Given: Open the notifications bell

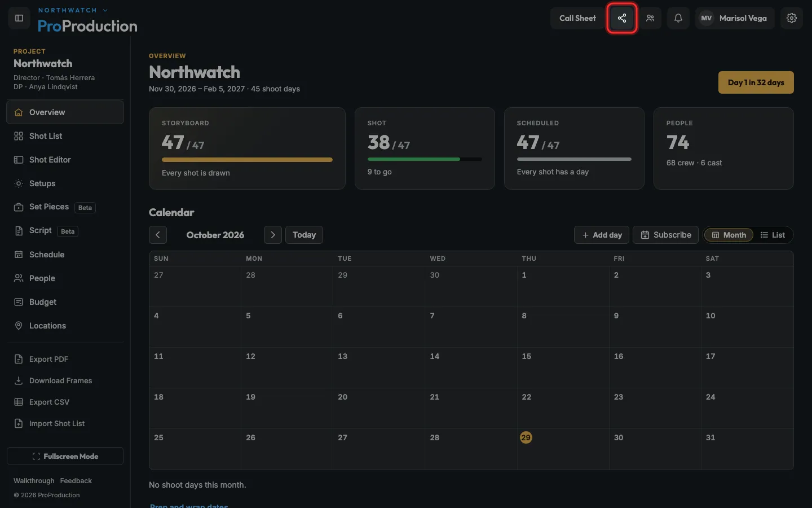Looking at the screenshot, I should 678,18.
